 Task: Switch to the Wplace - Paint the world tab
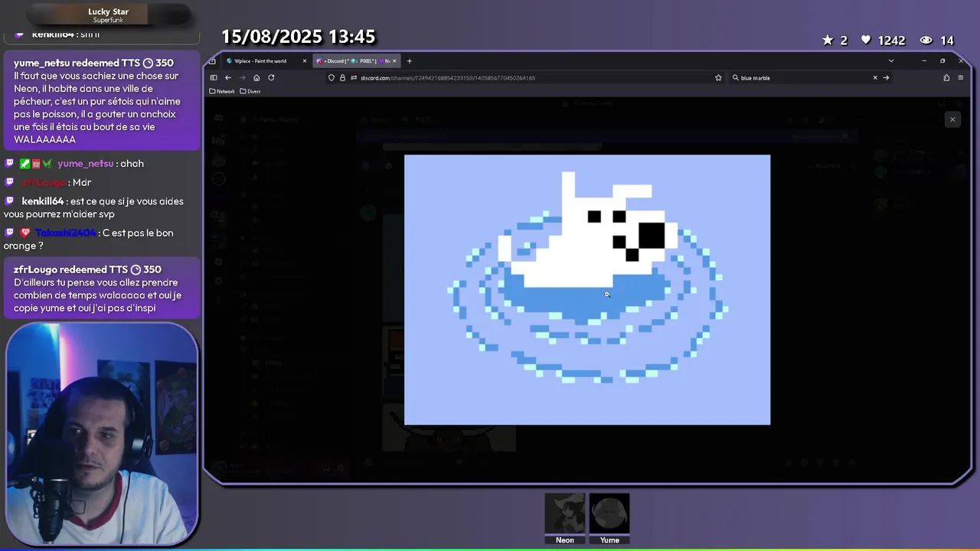(x=265, y=61)
